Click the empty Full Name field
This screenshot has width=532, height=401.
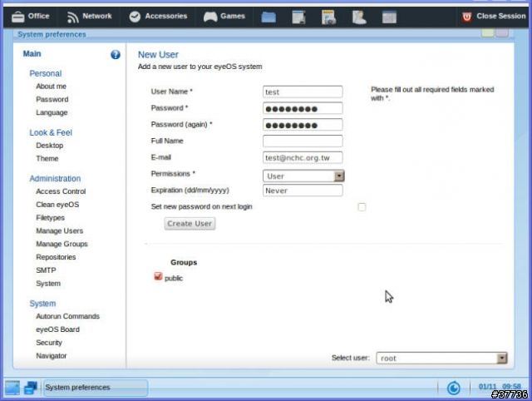(303, 141)
